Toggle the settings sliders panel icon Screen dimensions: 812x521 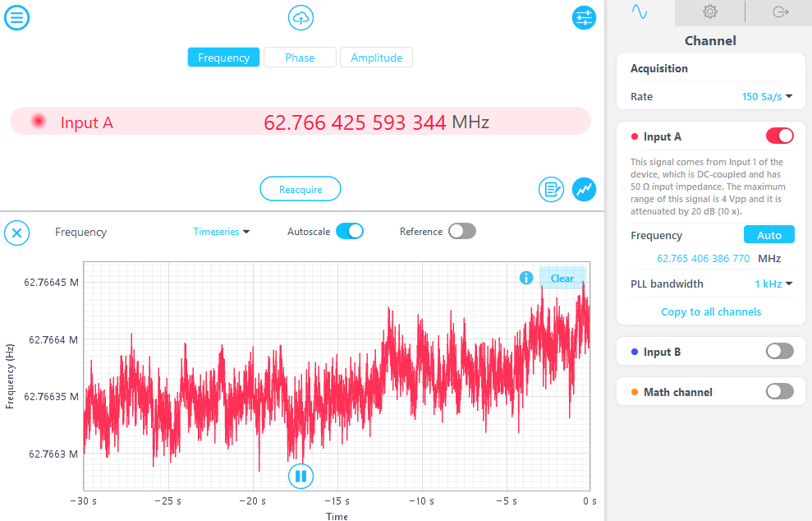coord(584,17)
